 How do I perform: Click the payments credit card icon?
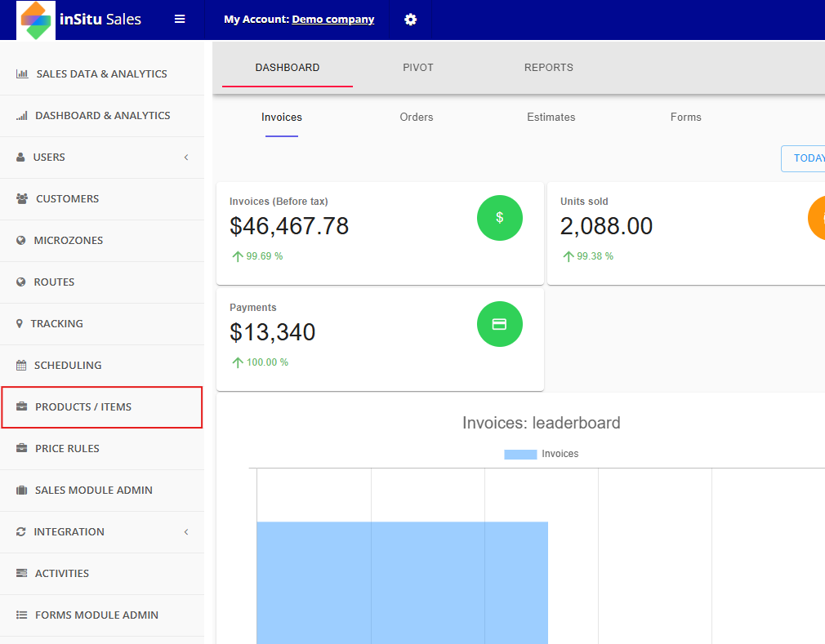[x=499, y=324]
